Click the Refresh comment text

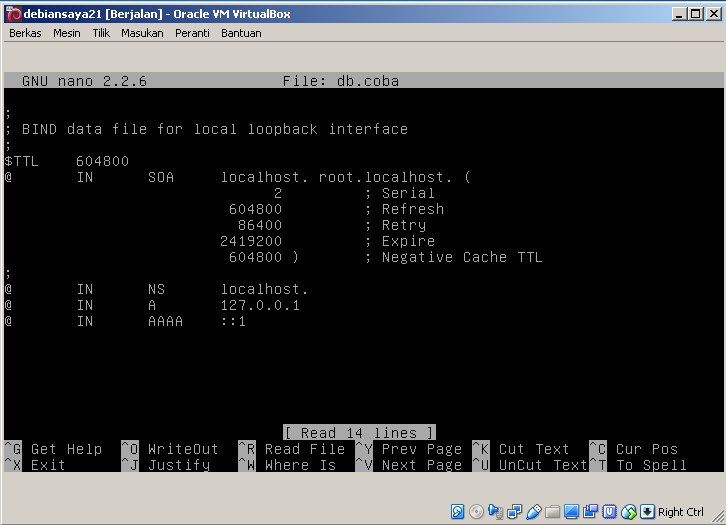tap(413, 209)
